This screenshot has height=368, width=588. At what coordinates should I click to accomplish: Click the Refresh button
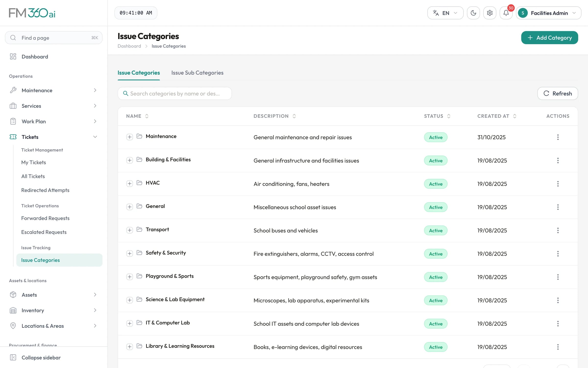coord(558,93)
